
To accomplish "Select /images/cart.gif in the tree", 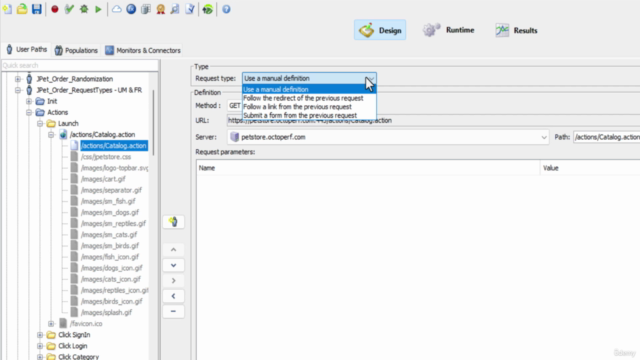I will click(103, 179).
